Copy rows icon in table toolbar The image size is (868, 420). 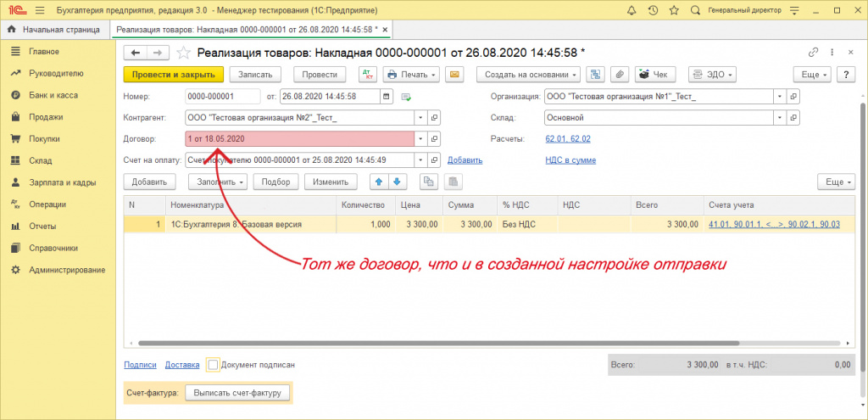pyautogui.click(x=428, y=182)
